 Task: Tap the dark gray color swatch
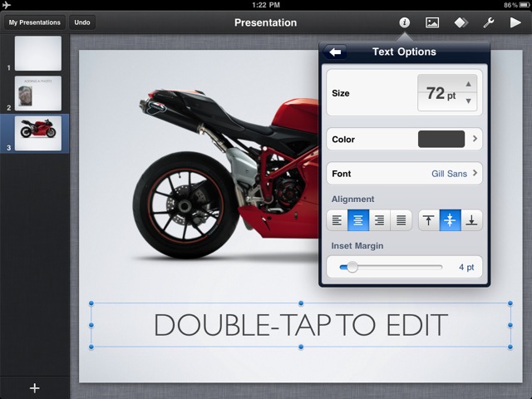tap(441, 139)
